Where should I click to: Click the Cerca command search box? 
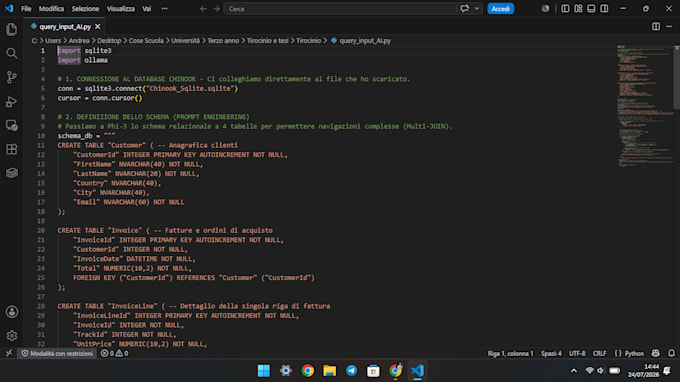click(340, 9)
